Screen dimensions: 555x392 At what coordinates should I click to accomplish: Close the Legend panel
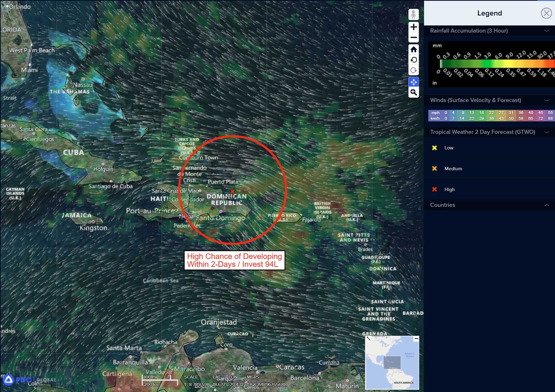click(546, 13)
